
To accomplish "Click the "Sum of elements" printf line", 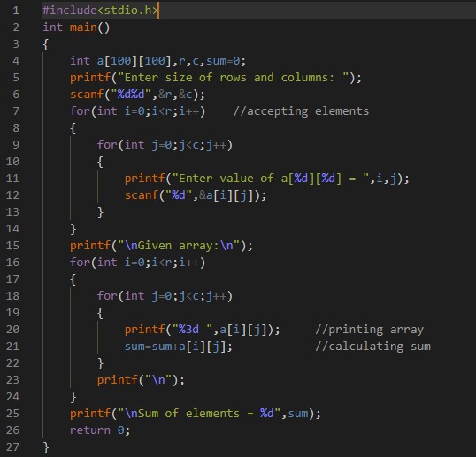I will [x=196, y=414].
